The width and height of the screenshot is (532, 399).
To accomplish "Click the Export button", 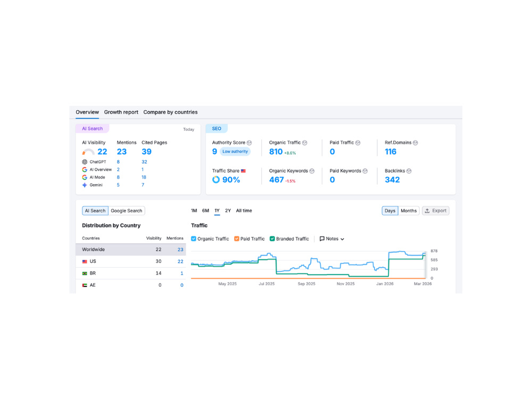I will point(436,211).
